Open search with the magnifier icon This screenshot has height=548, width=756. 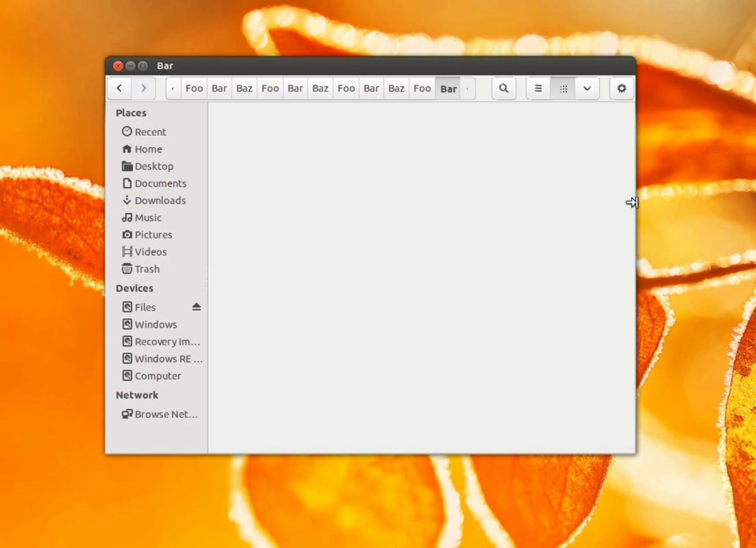504,88
